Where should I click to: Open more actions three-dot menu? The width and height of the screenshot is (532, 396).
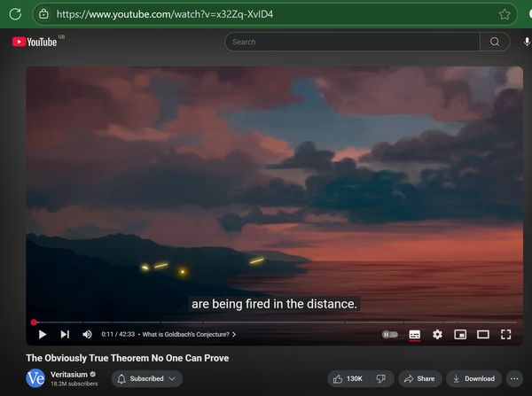(514, 378)
